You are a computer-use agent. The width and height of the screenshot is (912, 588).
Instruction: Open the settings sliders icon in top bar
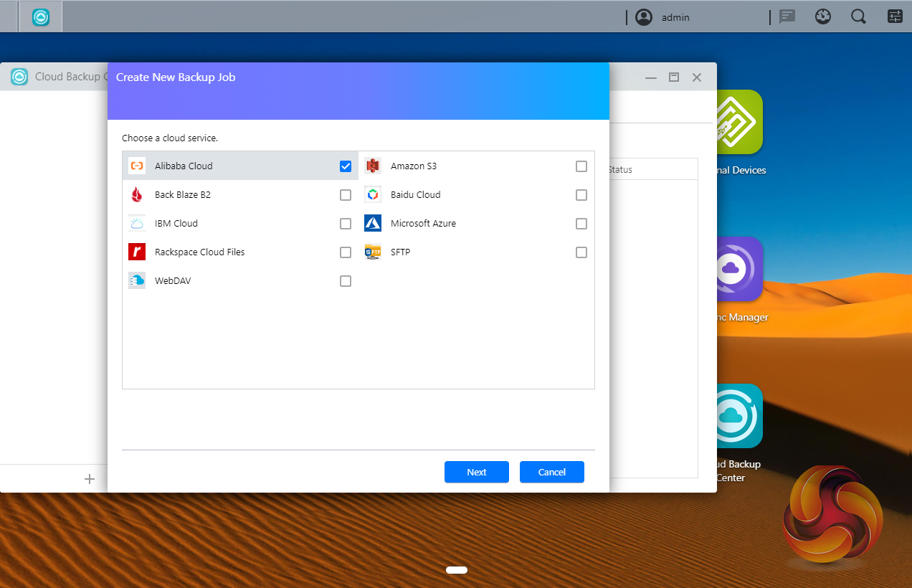point(895,16)
